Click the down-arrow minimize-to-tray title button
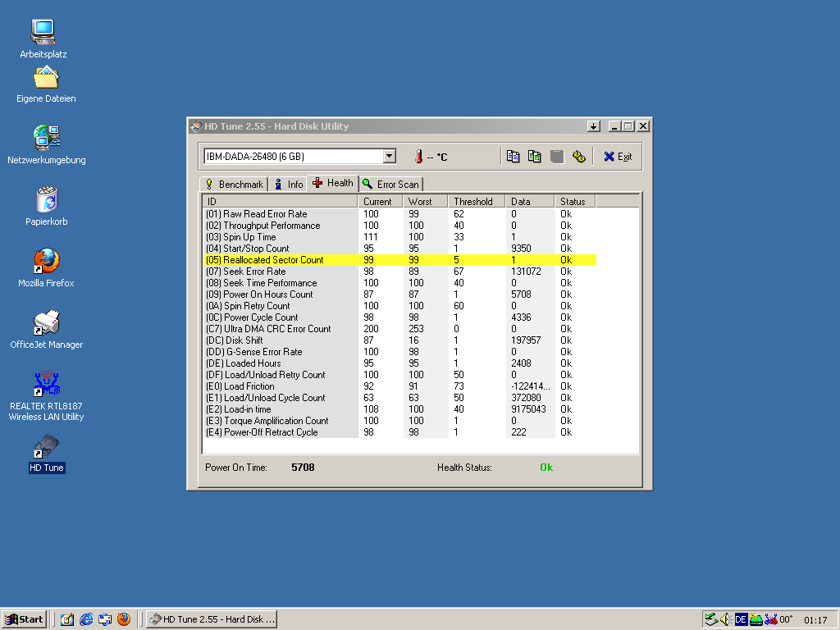 click(x=593, y=126)
